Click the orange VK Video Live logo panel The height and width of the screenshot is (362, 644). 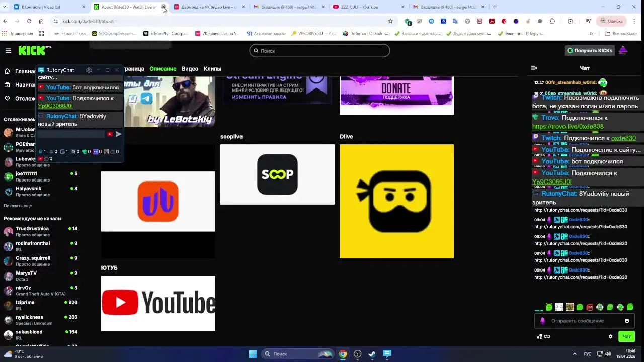point(158,201)
